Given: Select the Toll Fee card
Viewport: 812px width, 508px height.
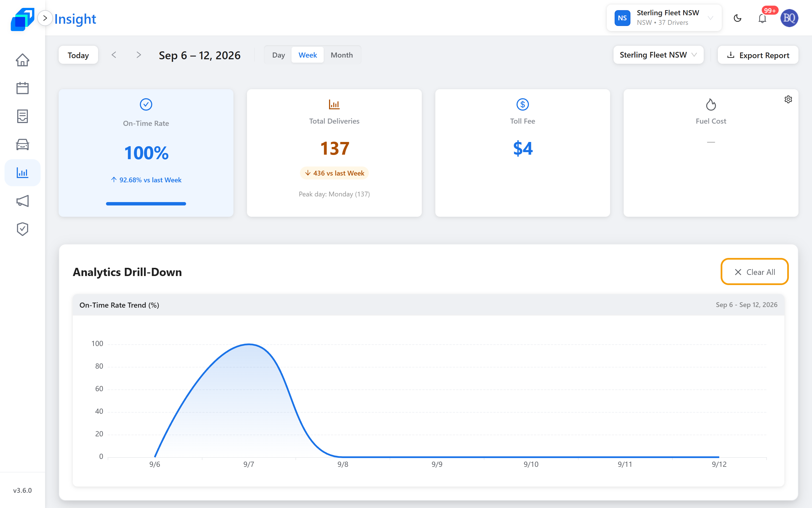Looking at the screenshot, I should click(522, 153).
